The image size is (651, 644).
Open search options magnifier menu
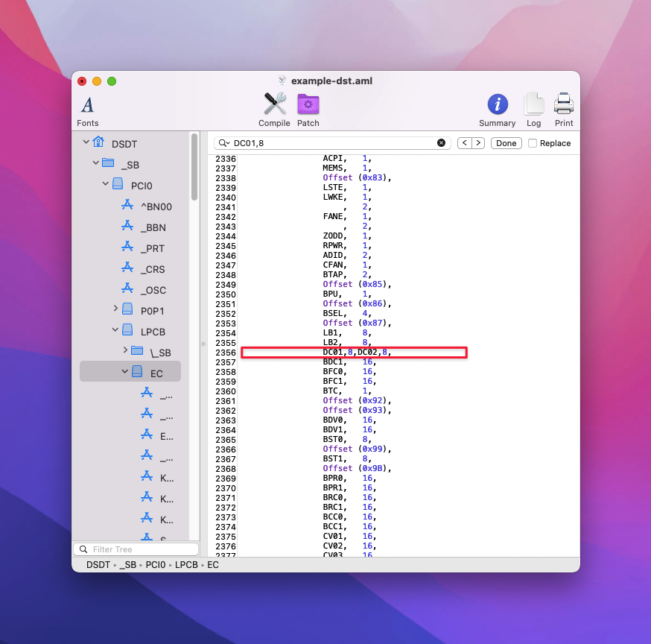pos(224,143)
